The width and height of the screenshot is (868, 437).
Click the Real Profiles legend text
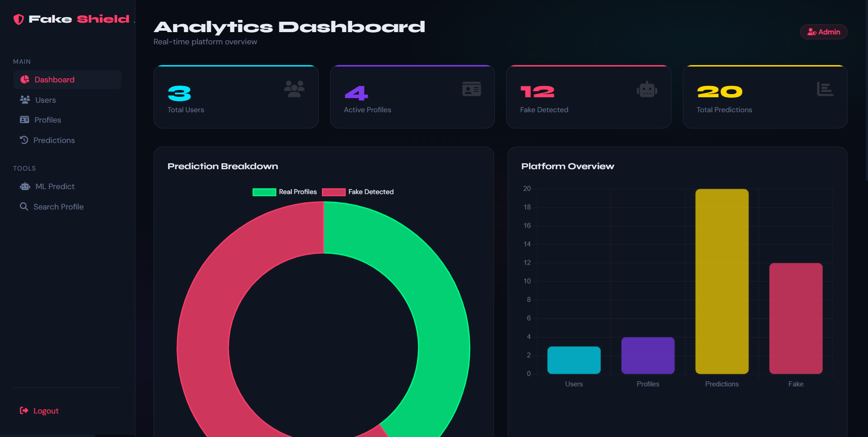(298, 192)
